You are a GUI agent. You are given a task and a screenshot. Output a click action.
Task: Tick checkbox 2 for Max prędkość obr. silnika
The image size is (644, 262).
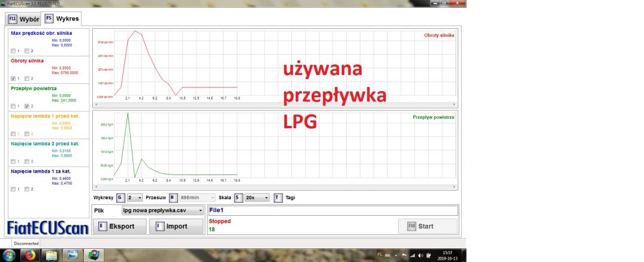(x=27, y=51)
